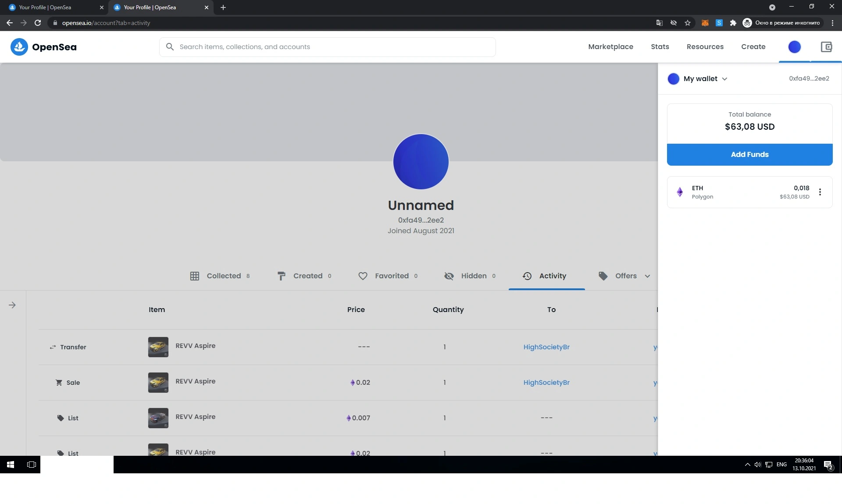Click the volume icon in system tray
Image resolution: width=842 pixels, height=504 pixels.
(757, 465)
